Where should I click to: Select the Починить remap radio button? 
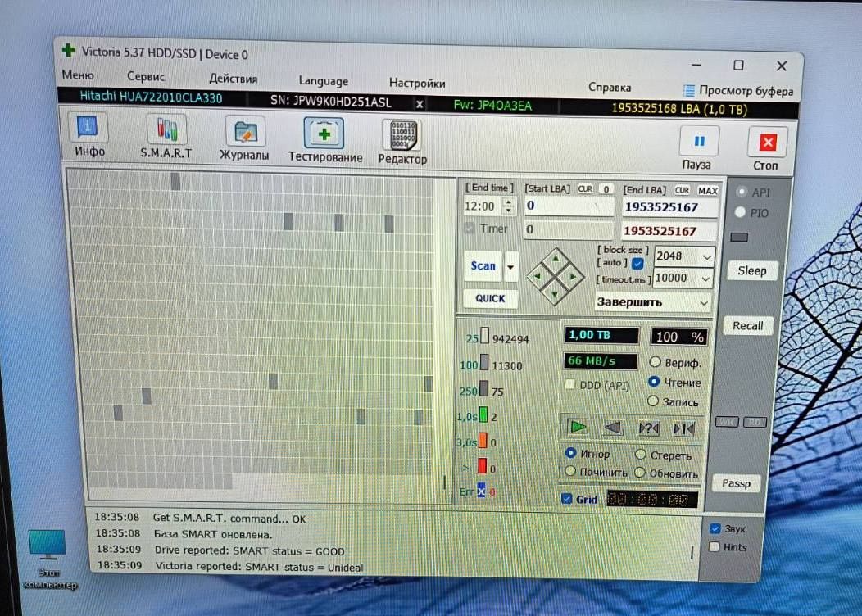tap(570, 471)
